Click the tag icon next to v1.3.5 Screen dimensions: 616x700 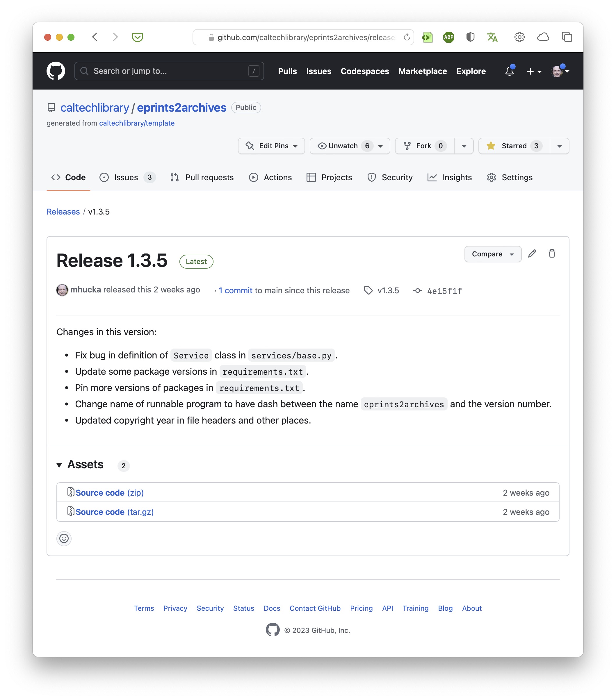[368, 290]
